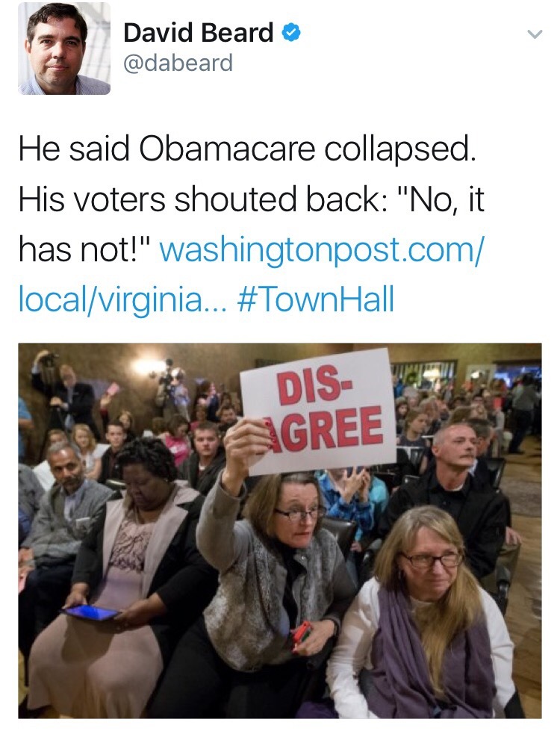Open the tweet options chevron menu

point(533,34)
